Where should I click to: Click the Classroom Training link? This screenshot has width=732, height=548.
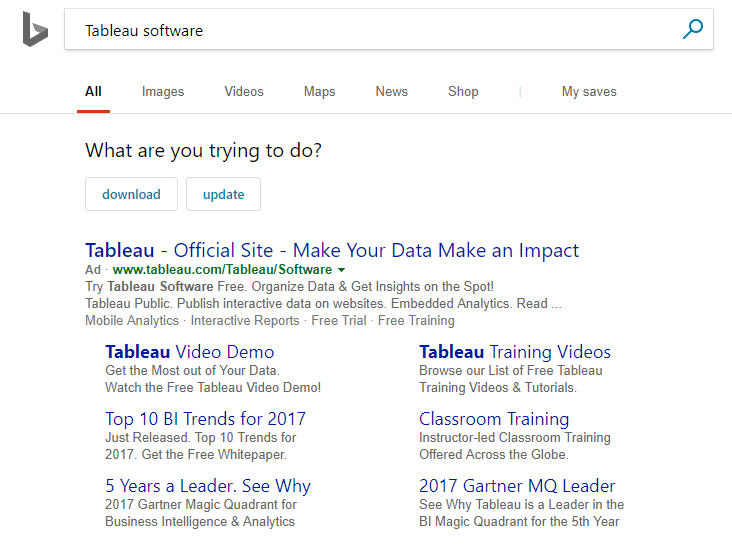click(494, 419)
